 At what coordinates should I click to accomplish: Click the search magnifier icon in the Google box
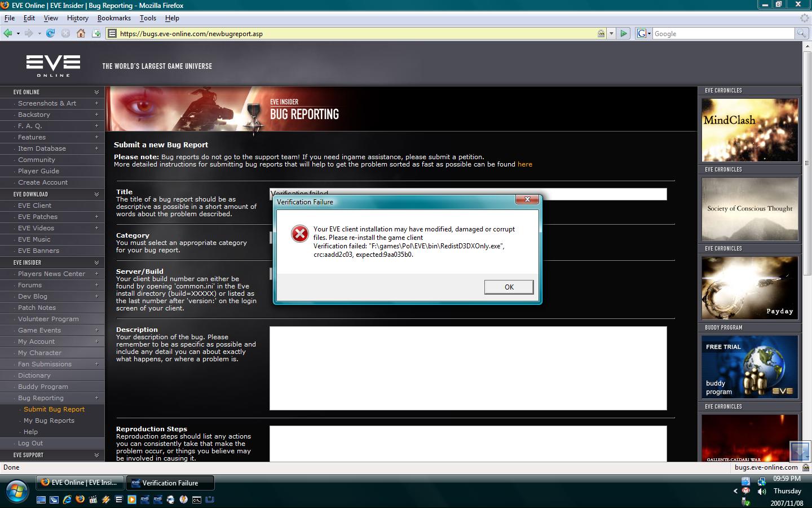[x=801, y=33]
